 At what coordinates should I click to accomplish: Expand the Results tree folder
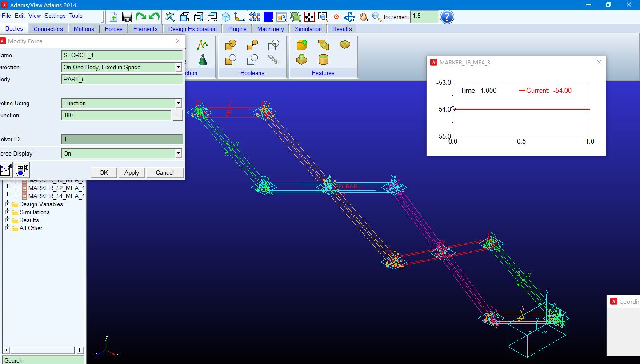tap(8, 220)
